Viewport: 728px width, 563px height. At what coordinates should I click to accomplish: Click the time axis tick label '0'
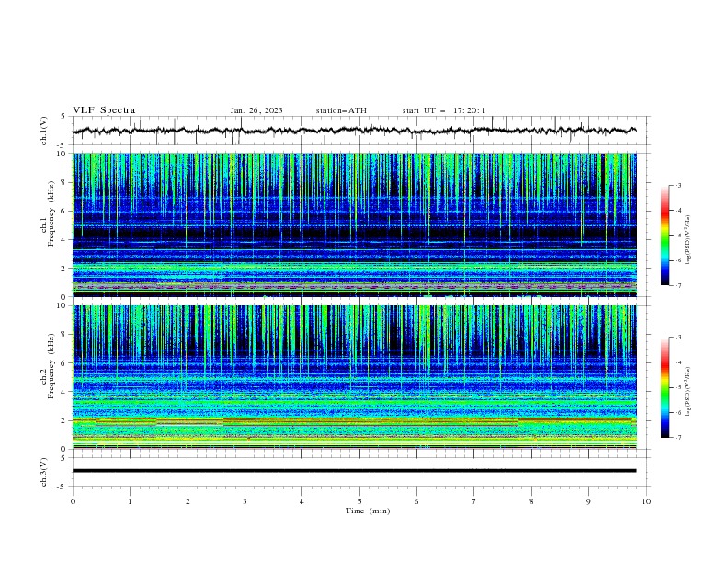point(73,501)
